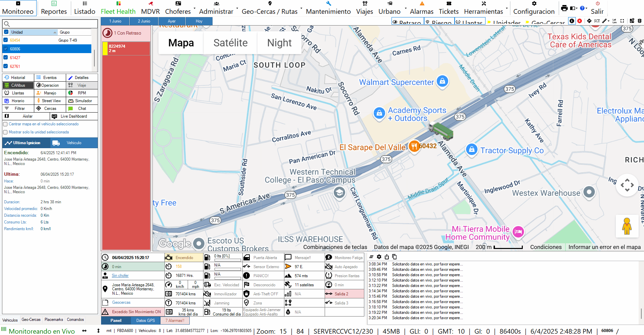
Task: Expand the Administrar dropdown arrow
Action: [x=237, y=8]
